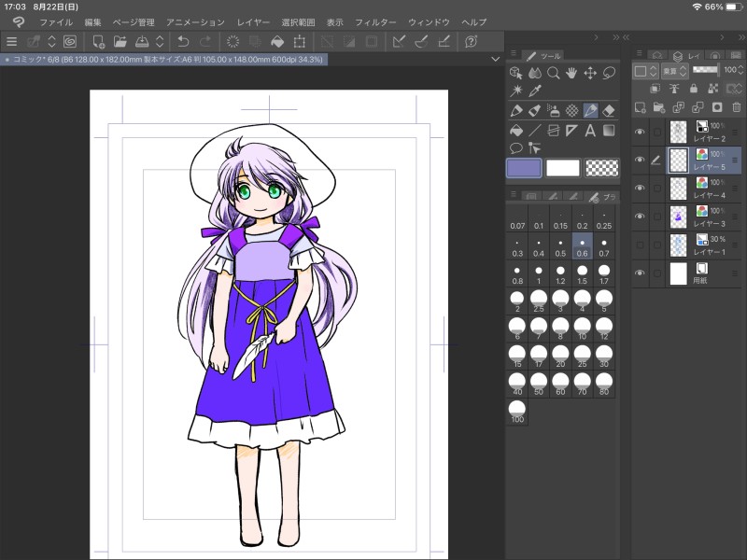Tick the checkbox beside レイヤー4
This screenshot has height=560, width=747.
pos(656,189)
